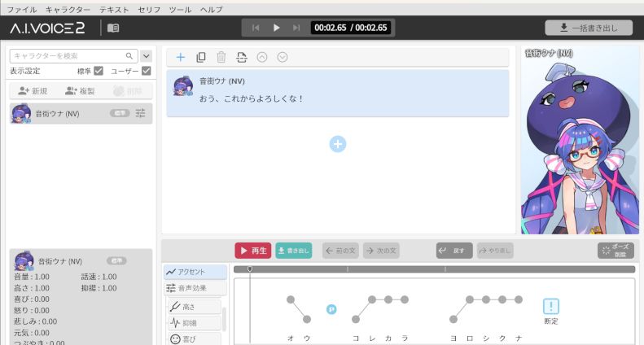Skip to next track in top transport
Screen dimensions: 644x345
296,28
